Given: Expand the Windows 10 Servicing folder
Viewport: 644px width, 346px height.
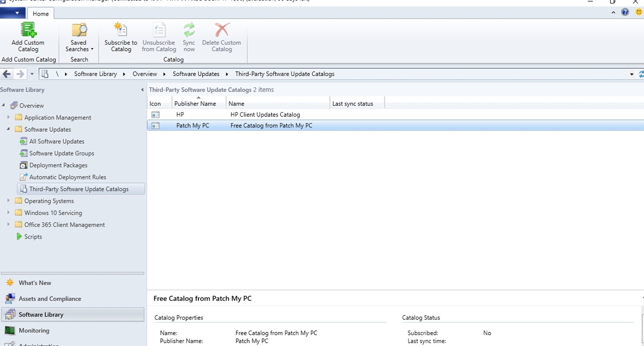Looking at the screenshot, I should 8,213.
